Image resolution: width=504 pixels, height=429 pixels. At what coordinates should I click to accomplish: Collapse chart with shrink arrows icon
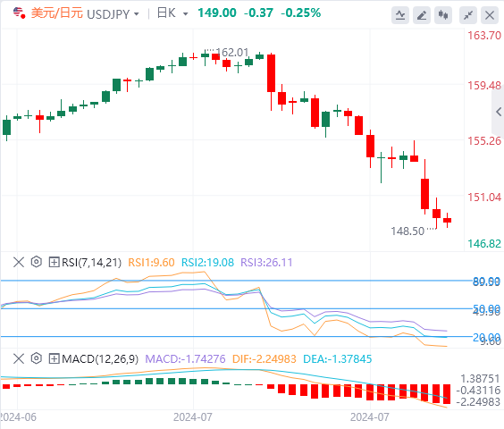pos(468,15)
